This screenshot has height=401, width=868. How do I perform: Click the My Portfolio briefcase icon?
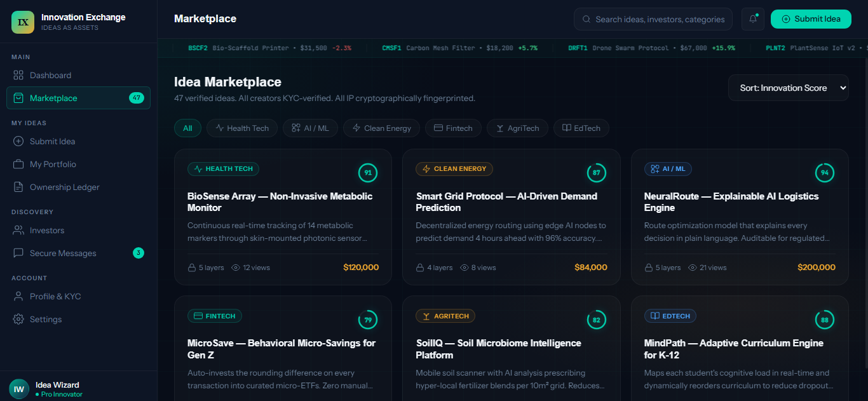click(x=18, y=164)
